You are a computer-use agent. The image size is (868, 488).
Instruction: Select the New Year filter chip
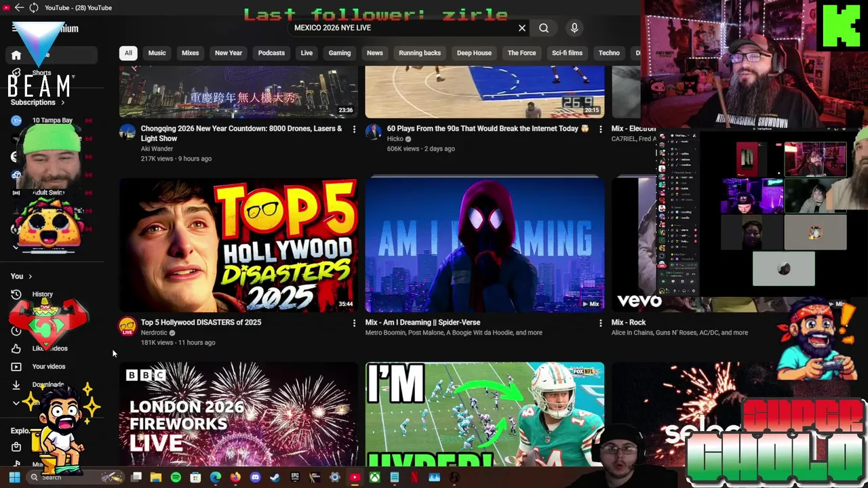[x=229, y=53]
